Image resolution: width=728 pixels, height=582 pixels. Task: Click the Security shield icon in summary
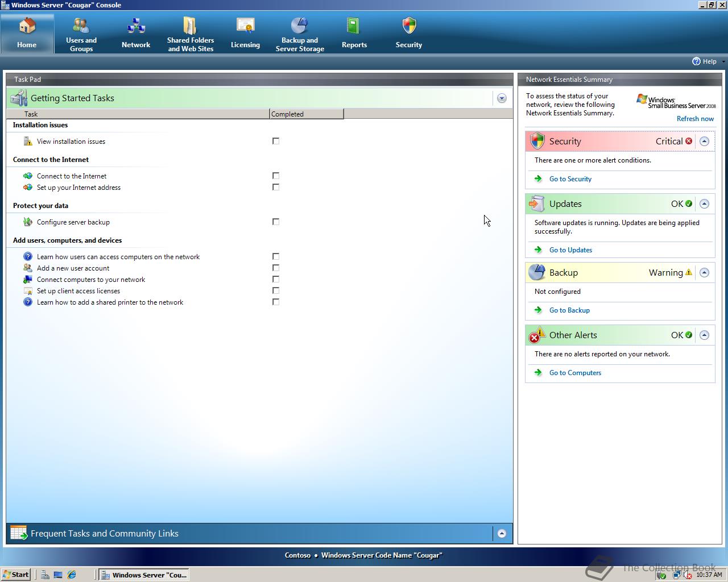[x=537, y=141]
